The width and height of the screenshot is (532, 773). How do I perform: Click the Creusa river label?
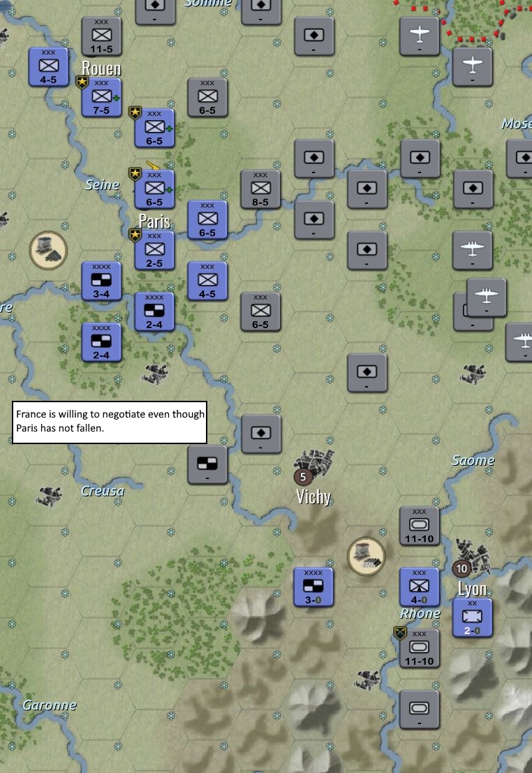(103, 491)
